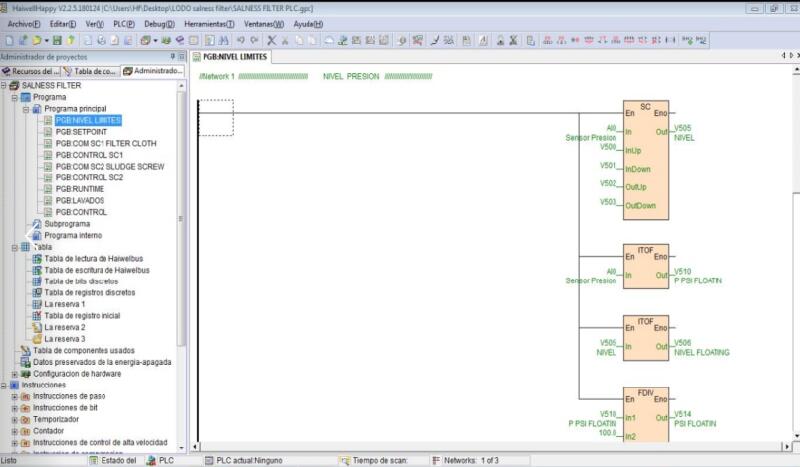Screen dimensions: 800x467
Task: Click the Undo arrow in the toolbar
Action: tap(241, 40)
